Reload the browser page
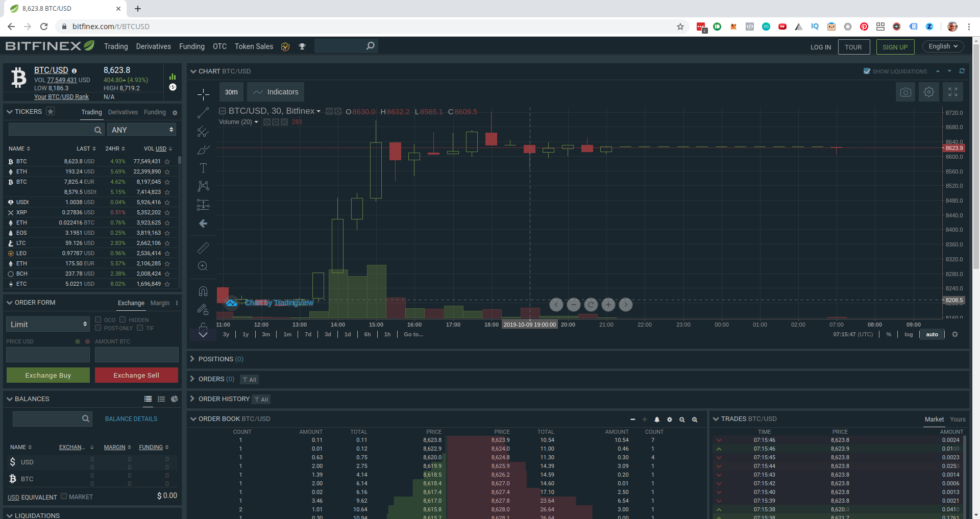 coord(44,27)
